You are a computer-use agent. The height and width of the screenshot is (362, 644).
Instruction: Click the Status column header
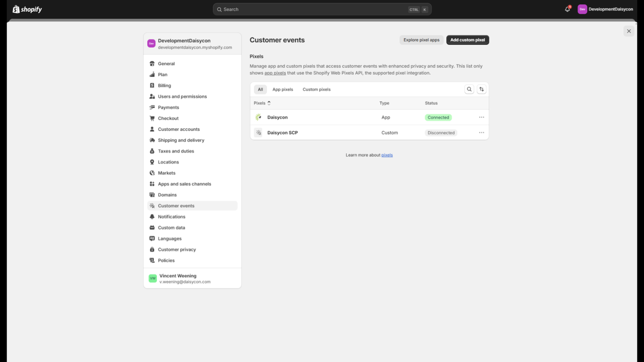pyautogui.click(x=431, y=103)
